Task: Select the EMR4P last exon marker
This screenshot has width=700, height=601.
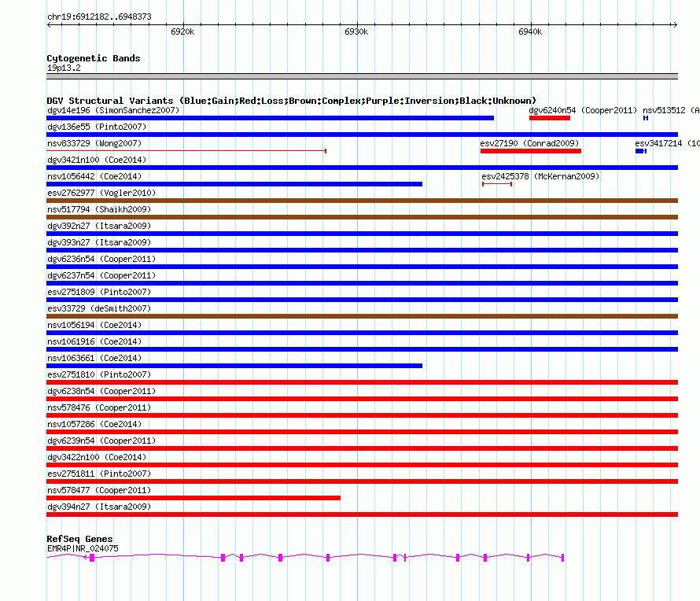Action: point(563,558)
